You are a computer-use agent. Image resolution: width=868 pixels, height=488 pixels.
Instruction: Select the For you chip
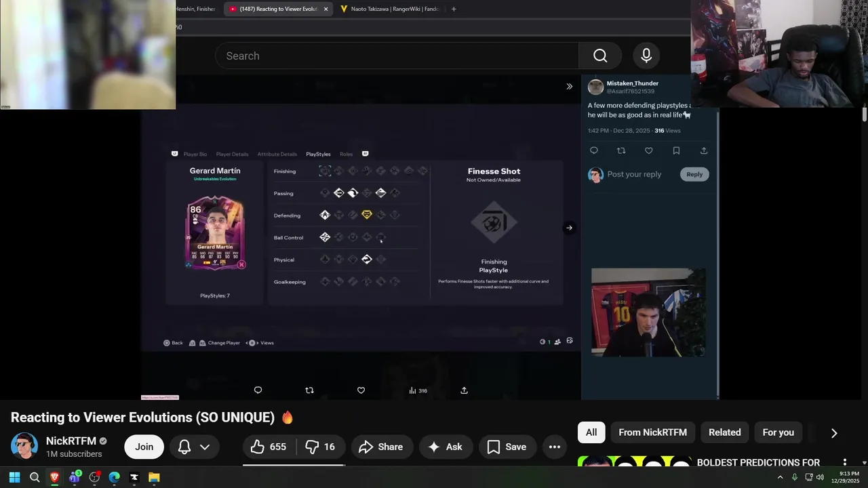click(778, 432)
